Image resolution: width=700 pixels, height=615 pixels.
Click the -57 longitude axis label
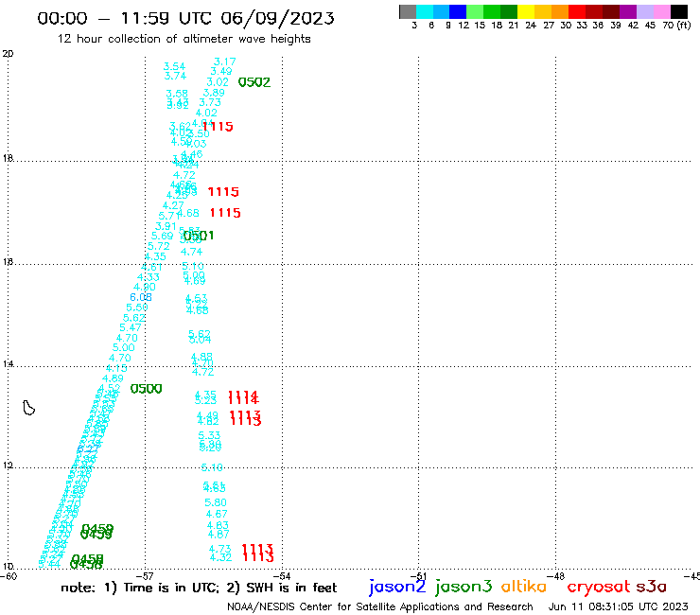point(145,576)
